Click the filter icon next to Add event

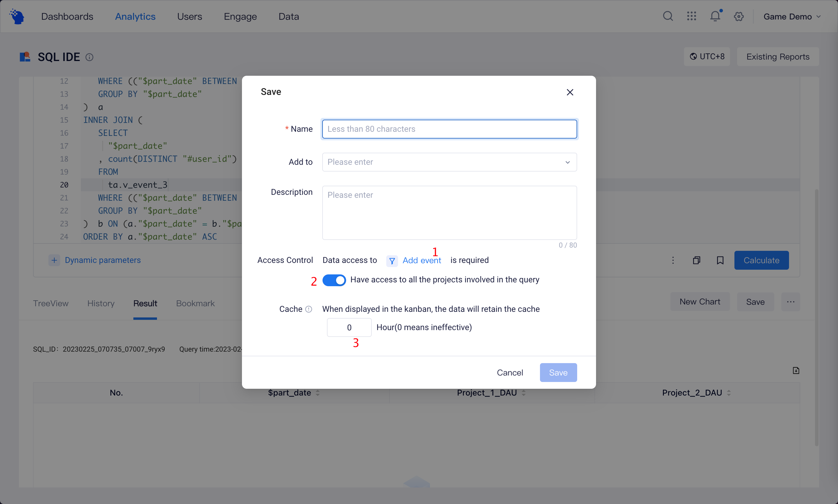click(392, 261)
